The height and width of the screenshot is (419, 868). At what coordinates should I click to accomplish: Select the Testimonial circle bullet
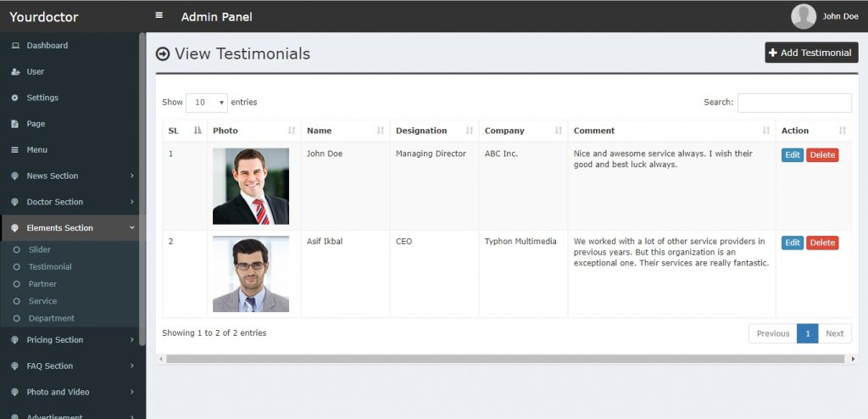(x=17, y=267)
